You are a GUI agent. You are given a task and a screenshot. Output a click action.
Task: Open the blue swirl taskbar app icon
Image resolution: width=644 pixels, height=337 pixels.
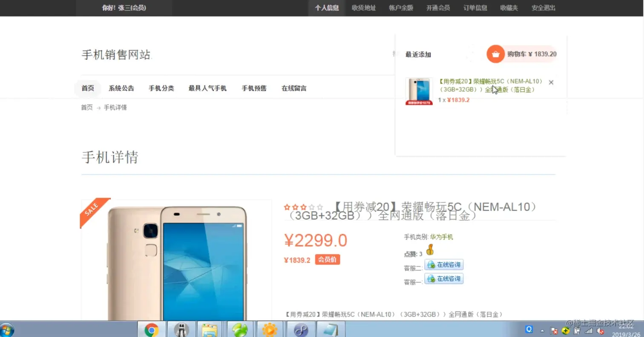coord(300,330)
